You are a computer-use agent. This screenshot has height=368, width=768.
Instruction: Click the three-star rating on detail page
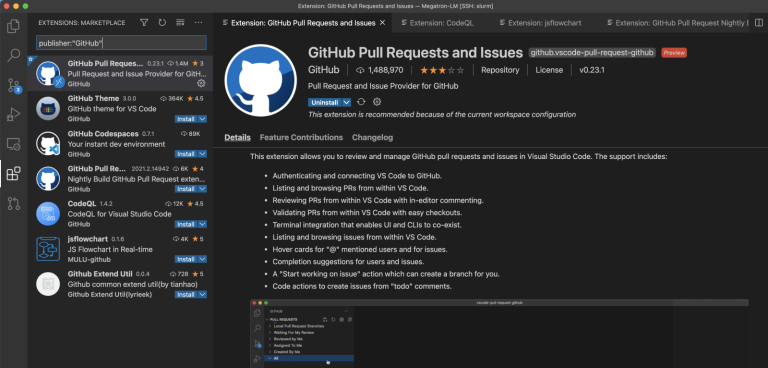click(442, 70)
